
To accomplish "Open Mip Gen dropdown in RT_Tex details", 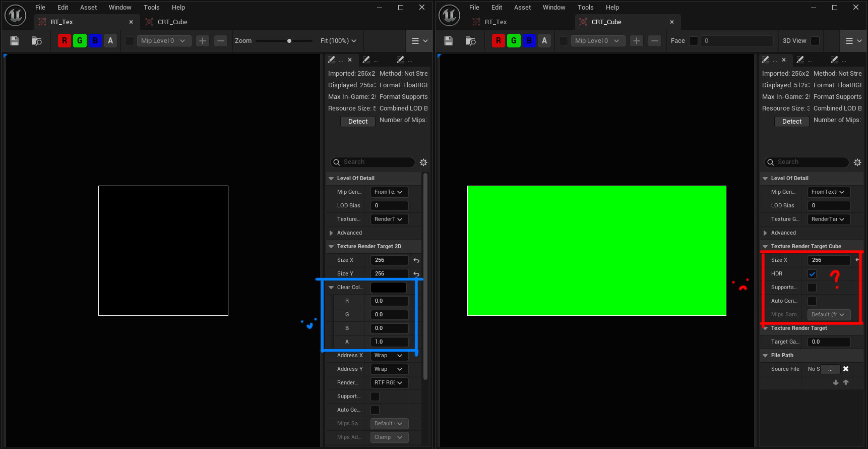I will pos(389,192).
